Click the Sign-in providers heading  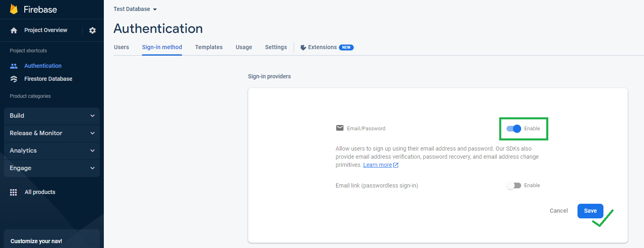[269, 76]
